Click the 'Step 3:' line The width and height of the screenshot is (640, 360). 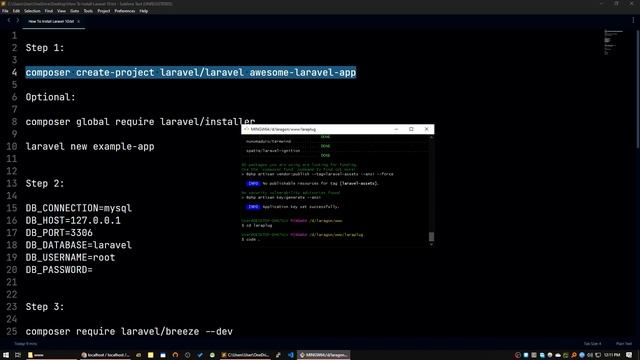coord(45,307)
